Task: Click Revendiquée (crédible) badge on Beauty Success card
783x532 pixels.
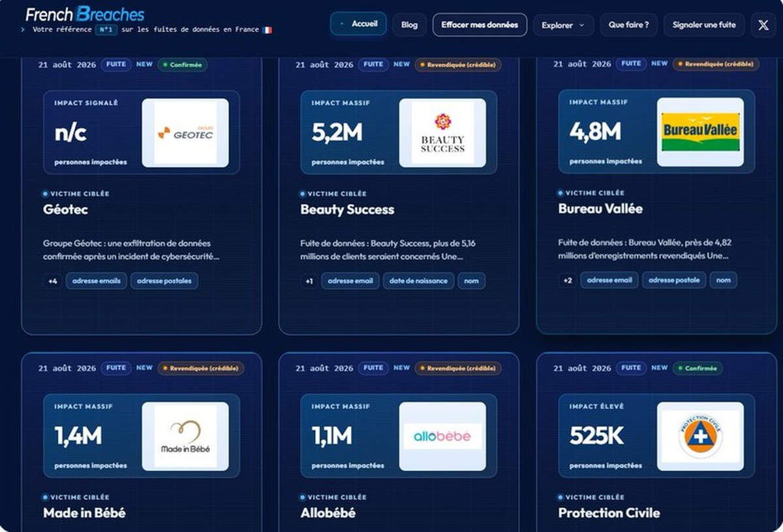Action: click(458, 65)
